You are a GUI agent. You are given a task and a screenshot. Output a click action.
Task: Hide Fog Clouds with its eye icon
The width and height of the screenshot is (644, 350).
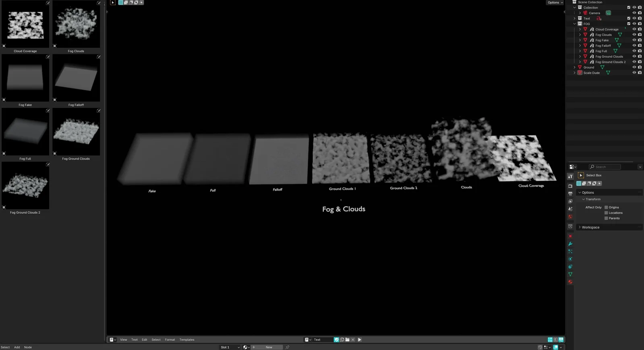(634, 35)
